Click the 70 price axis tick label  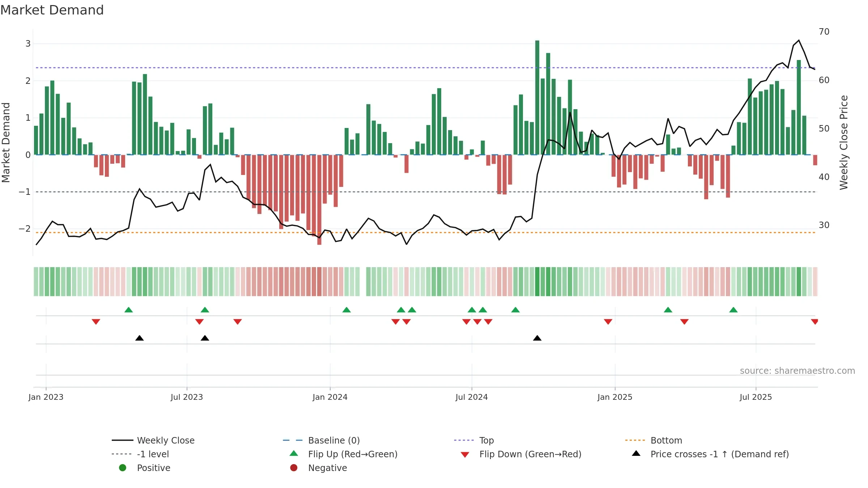click(824, 32)
